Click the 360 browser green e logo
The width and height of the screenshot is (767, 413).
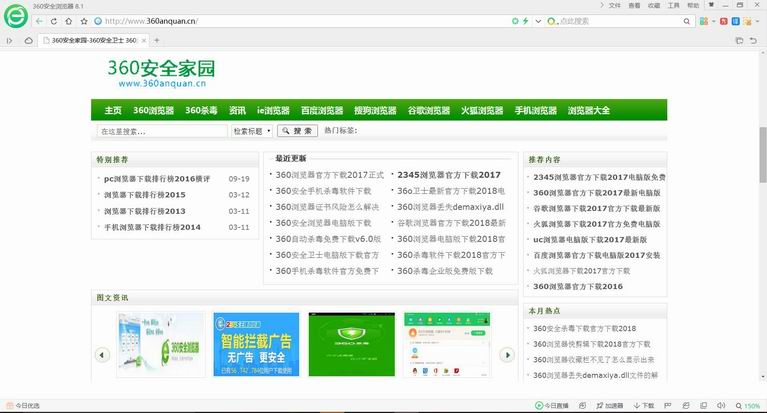click(x=16, y=16)
